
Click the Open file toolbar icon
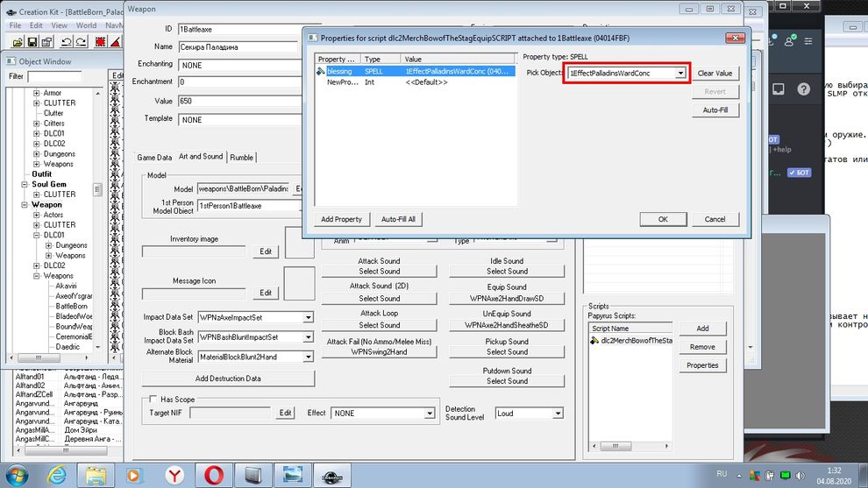[x=17, y=41]
